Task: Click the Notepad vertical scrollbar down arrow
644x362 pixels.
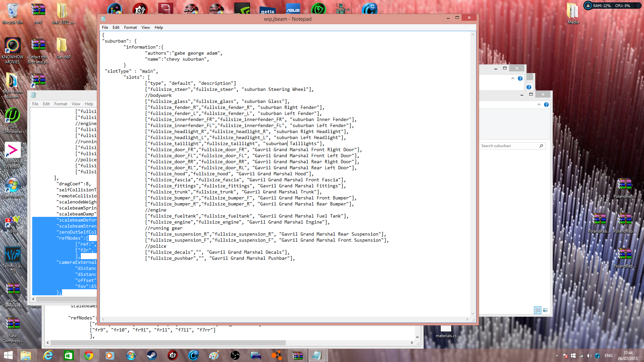Action: tap(473, 314)
